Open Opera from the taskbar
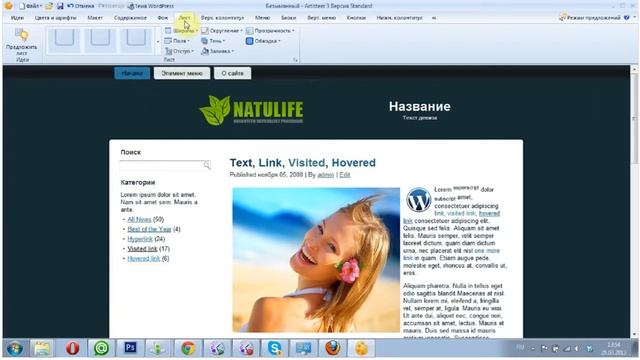 click(x=72, y=348)
